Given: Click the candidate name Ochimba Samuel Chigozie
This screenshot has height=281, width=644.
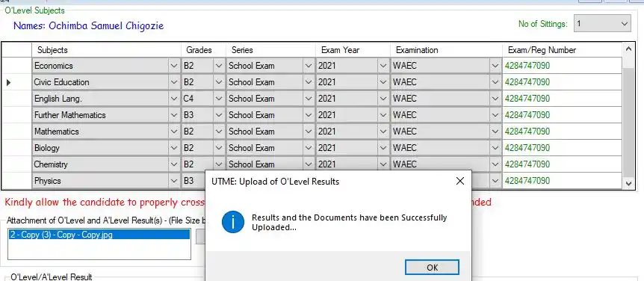Looking at the screenshot, I should click(106, 25).
